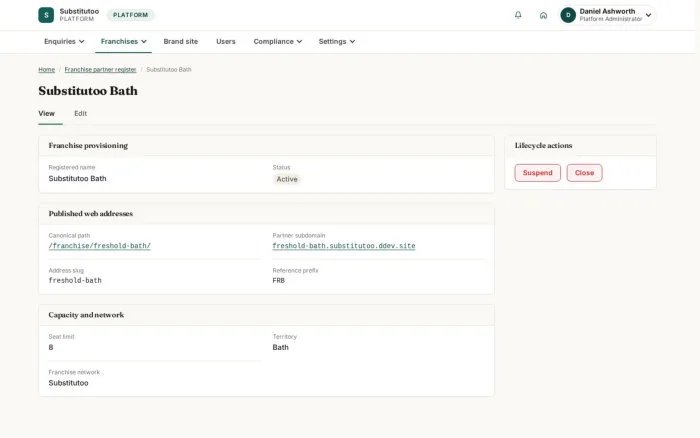The image size is (700, 438).
Task: Open Franchise partner register breadcrumb link
Action: [100, 70]
